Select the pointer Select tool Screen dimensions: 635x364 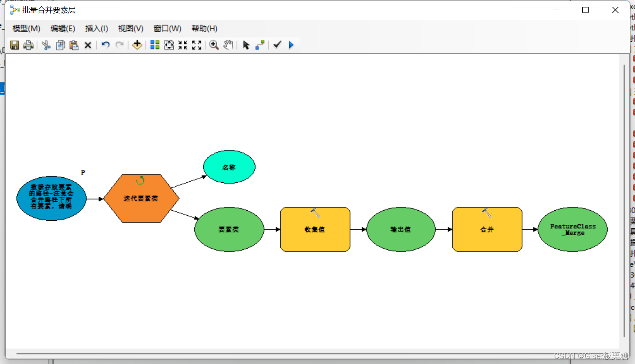246,45
